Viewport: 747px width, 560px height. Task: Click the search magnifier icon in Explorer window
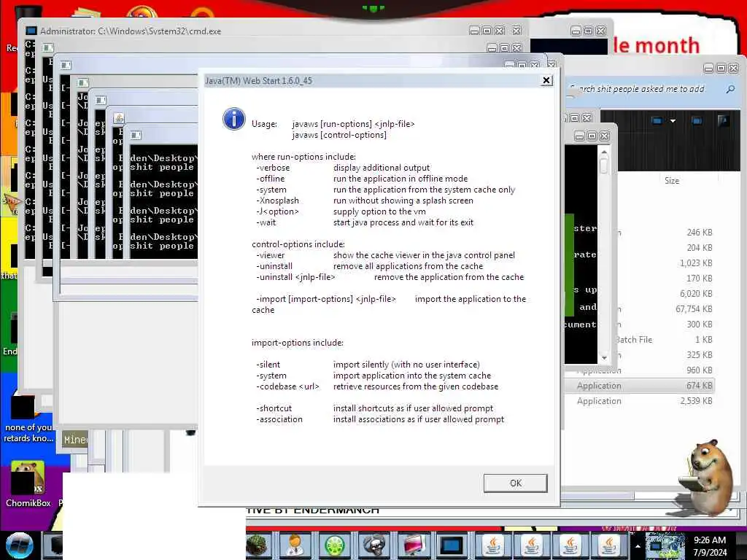tap(730, 89)
